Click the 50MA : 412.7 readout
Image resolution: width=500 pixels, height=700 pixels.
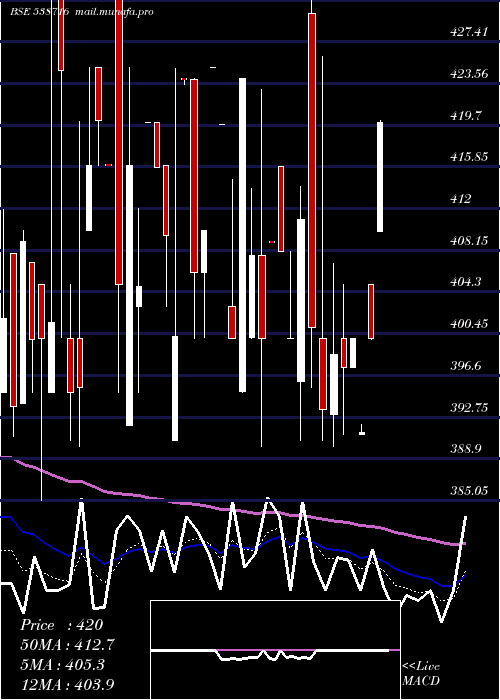tap(67, 645)
